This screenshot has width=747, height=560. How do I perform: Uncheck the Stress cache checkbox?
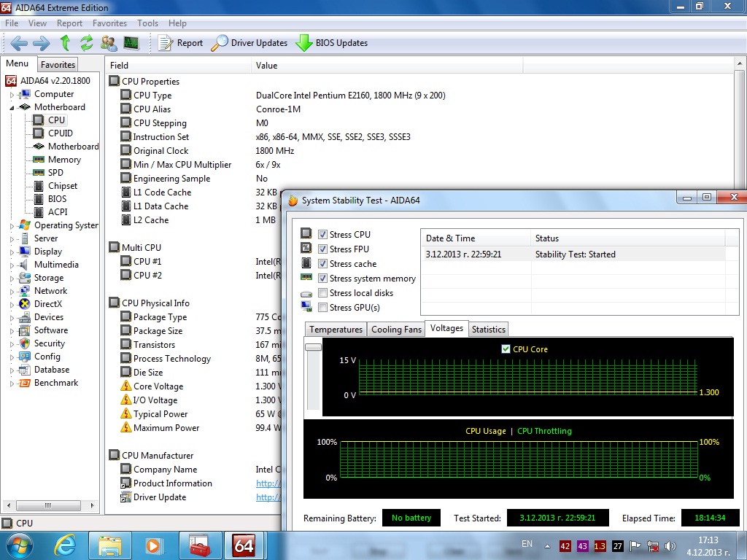tap(322, 264)
